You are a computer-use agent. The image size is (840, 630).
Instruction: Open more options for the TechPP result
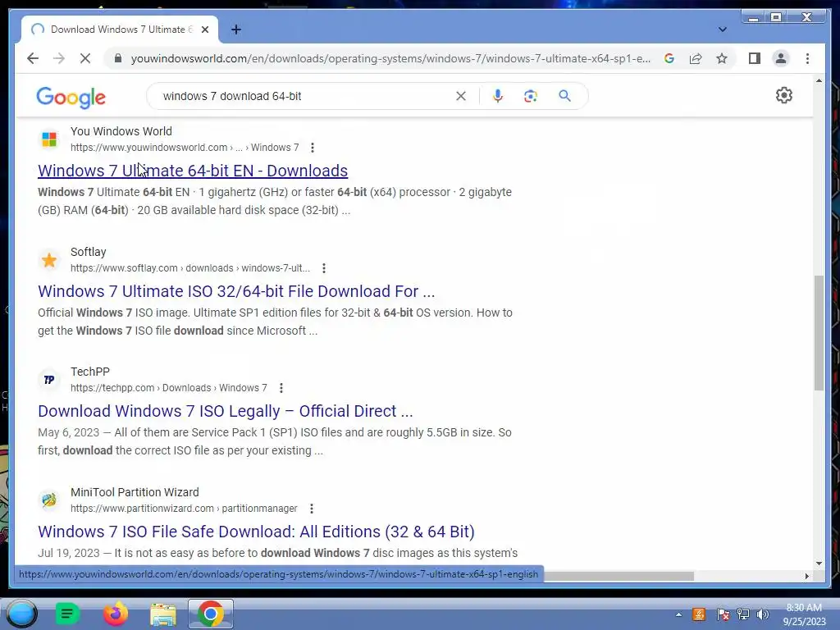pos(281,388)
